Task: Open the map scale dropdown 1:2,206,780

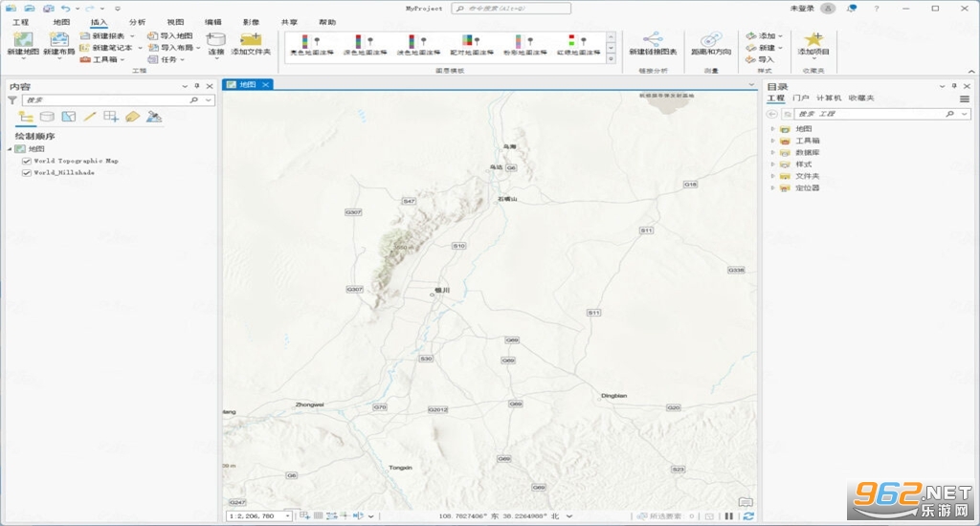Action: coord(287,516)
